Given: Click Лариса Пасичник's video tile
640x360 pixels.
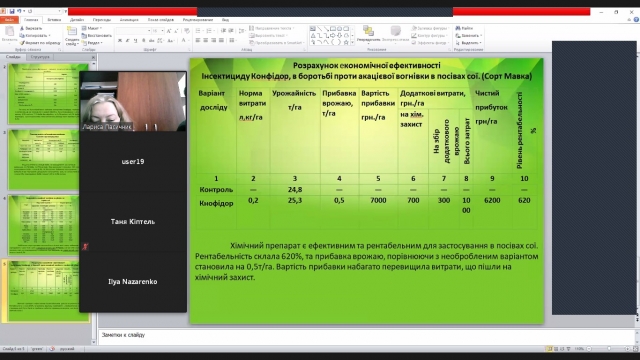Looking at the screenshot, I should coord(133,102).
